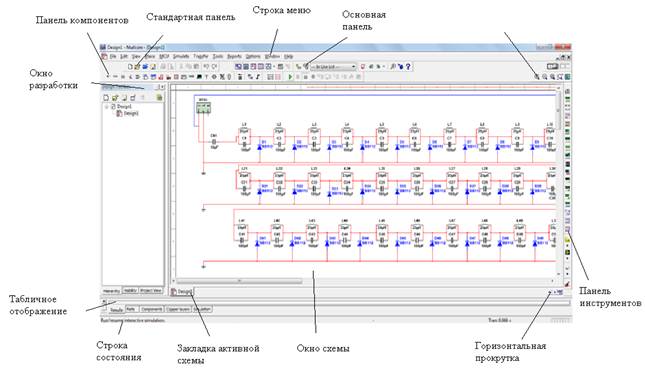This screenshot has width=645, height=369.
Task: Select the Project View tab
Action: click(151, 290)
